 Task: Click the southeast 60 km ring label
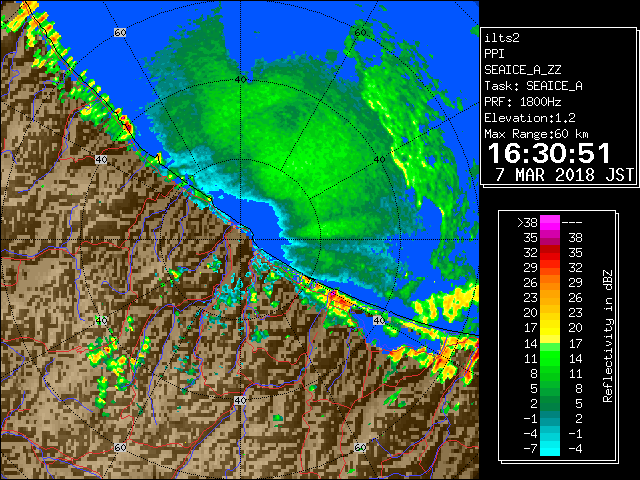[360, 448]
